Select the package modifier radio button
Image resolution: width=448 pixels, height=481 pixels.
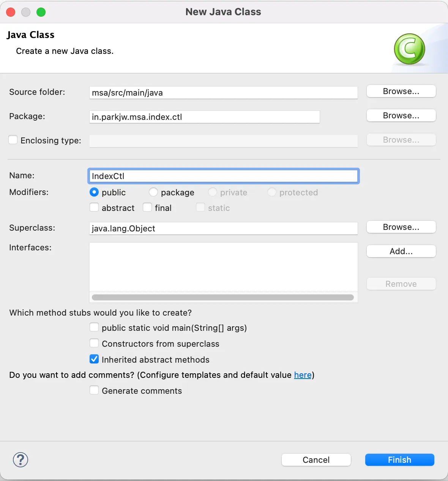[153, 192]
